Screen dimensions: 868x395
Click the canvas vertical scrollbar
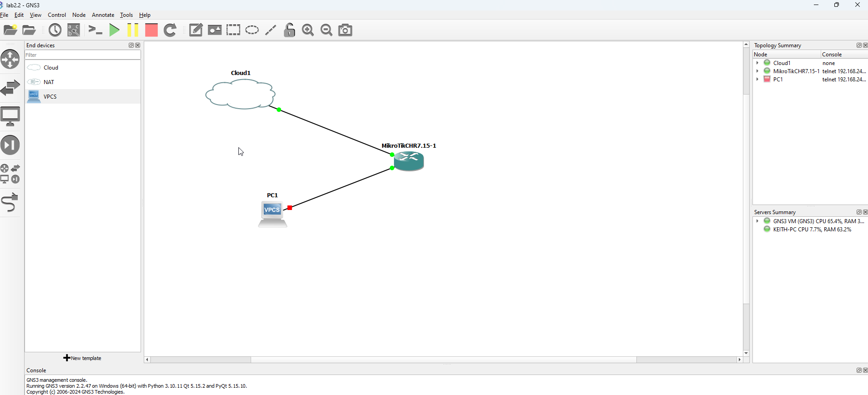746,199
